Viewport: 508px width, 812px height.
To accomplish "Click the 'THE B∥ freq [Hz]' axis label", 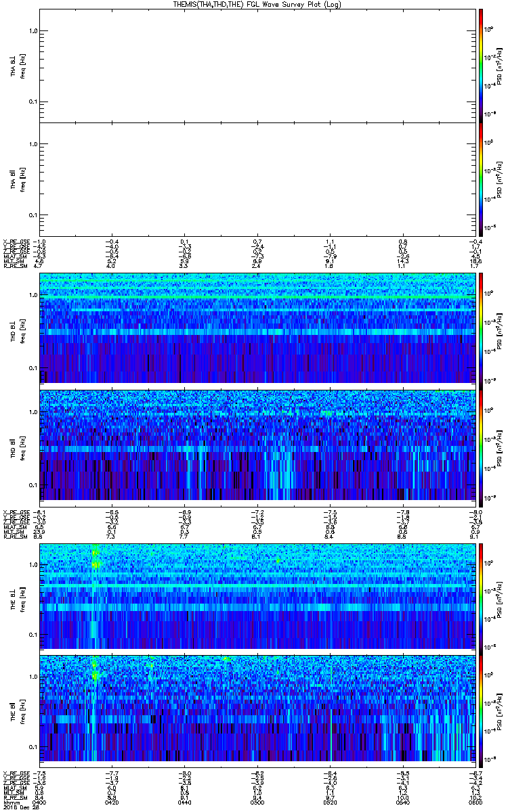I will tap(18, 711).
